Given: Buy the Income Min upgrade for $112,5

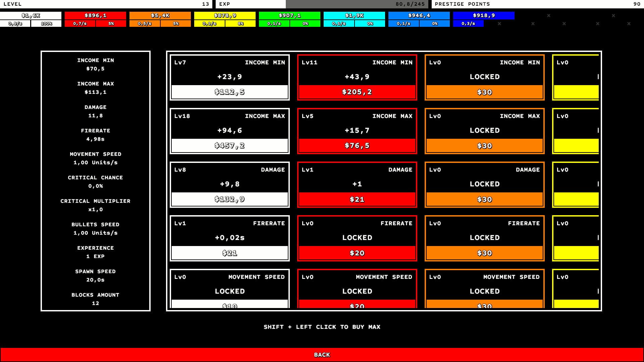Looking at the screenshot, I should (229, 91).
